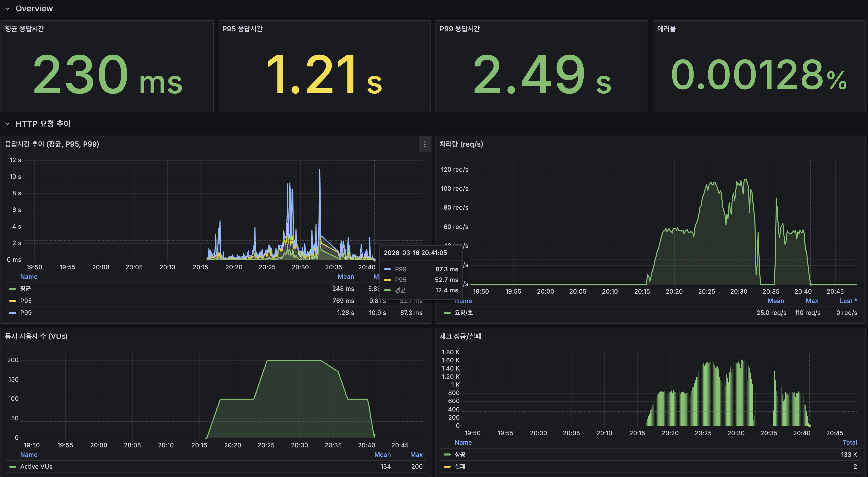The height and width of the screenshot is (477, 868).
Task: Toggle the 성공 series in legend
Action: click(x=460, y=454)
